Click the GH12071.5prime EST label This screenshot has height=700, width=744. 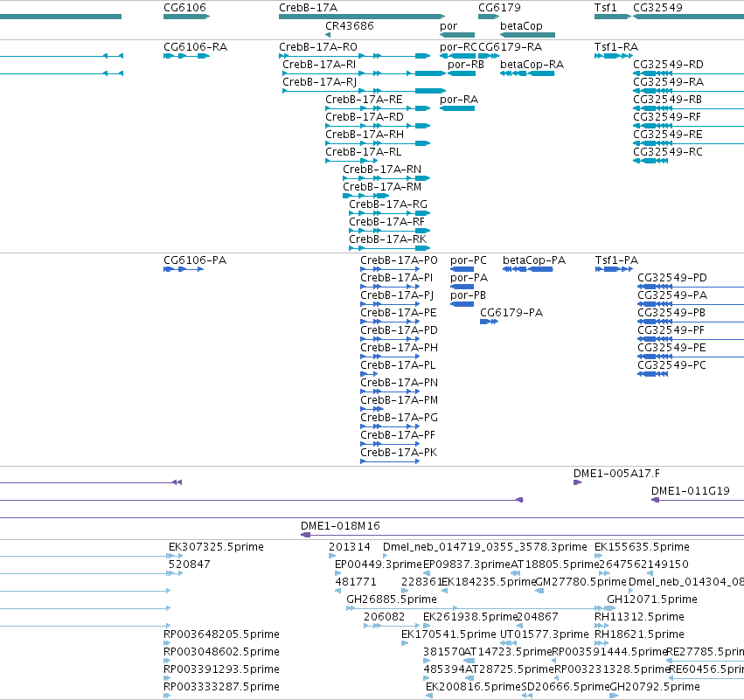[x=652, y=600]
